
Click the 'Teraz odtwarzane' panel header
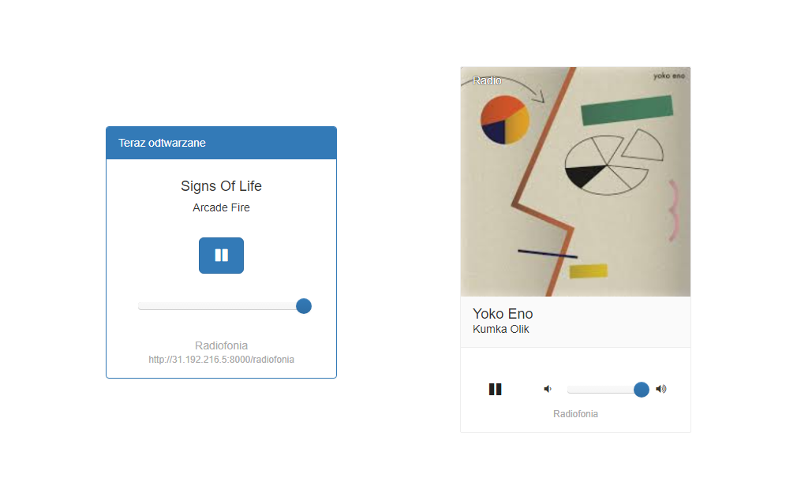tap(221, 143)
